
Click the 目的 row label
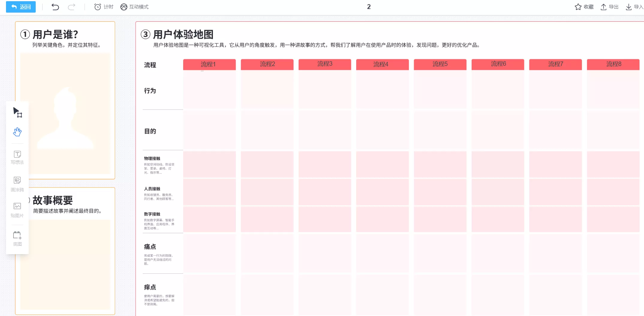click(x=150, y=131)
